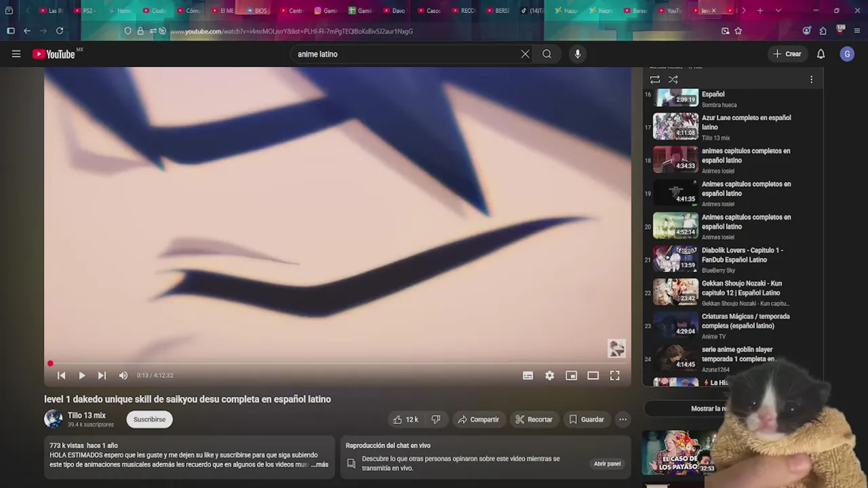Show site information via the padlock icon

[x=140, y=31]
